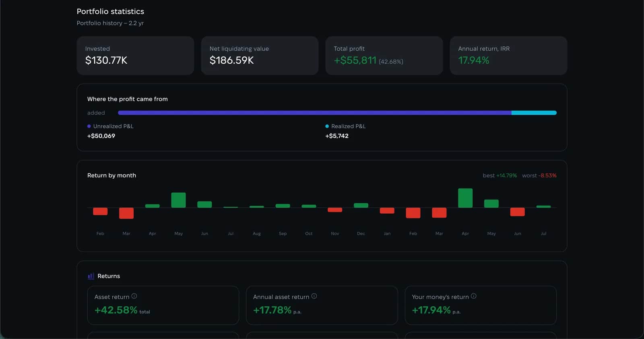
Task: Click the red March bar near the chart's left
Action: [x=126, y=213]
